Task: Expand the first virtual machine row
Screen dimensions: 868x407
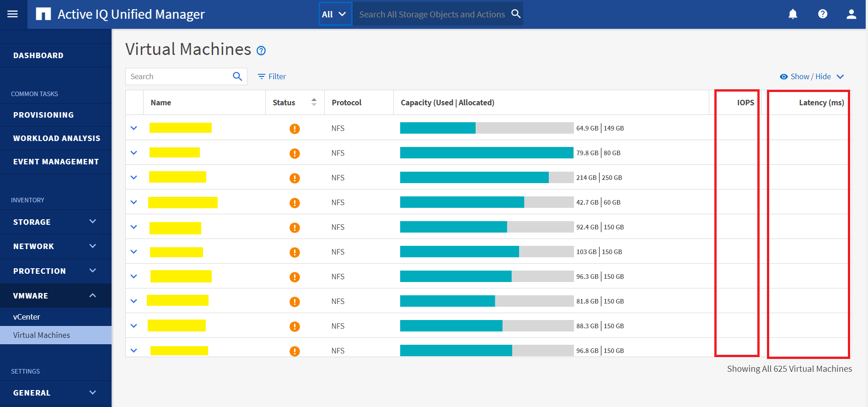Action: click(x=134, y=128)
